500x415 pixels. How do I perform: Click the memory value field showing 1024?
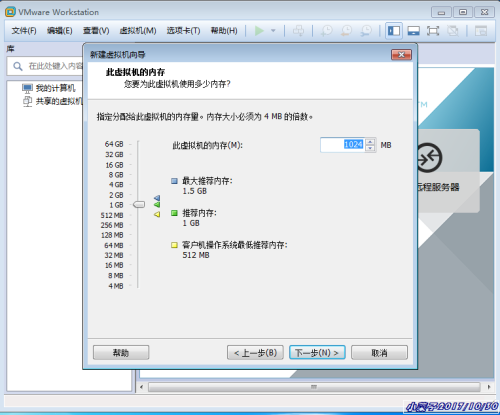click(342, 145)
